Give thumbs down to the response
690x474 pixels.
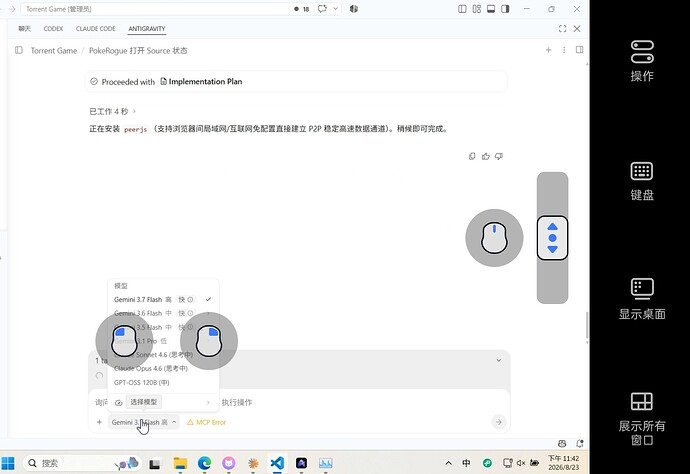coord(499,156)
